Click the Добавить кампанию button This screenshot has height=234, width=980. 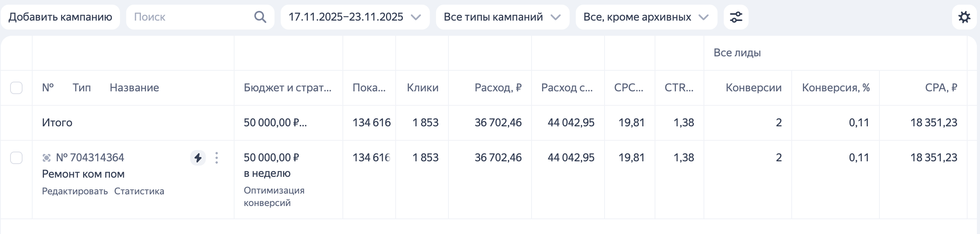(61, 17)
